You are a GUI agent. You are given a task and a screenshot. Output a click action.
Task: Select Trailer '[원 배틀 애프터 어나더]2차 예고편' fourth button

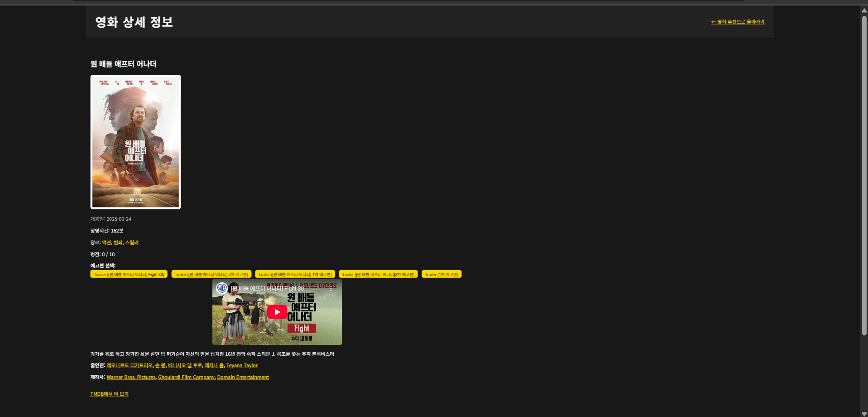[x=379, y=274]
